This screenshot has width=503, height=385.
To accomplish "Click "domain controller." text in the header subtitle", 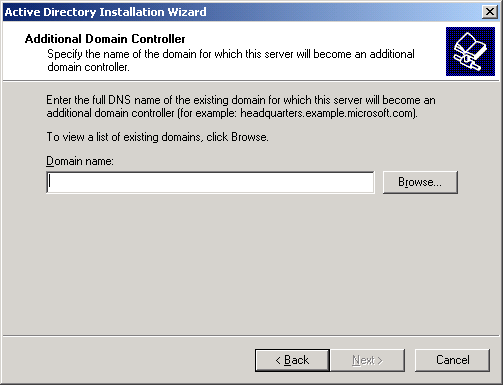I will 88,67.
